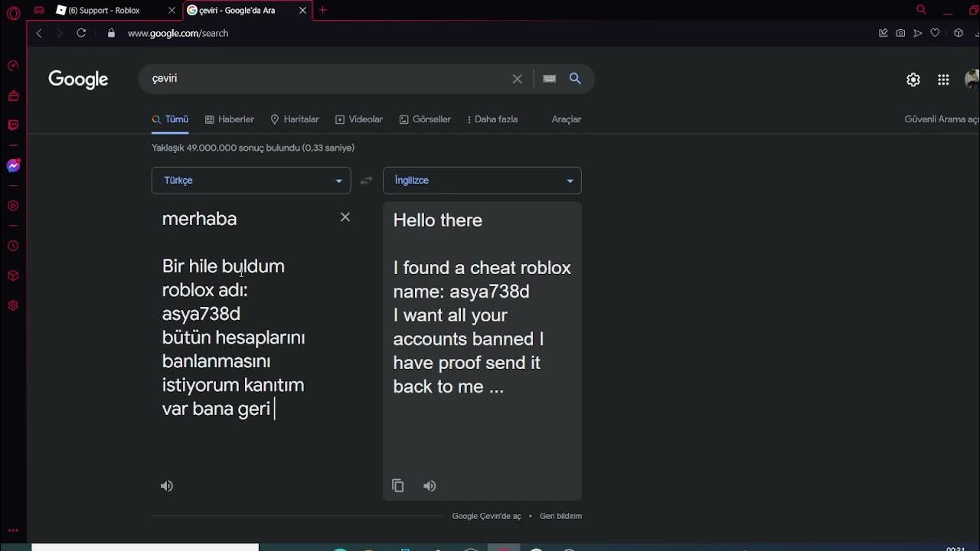Close the çeviri Google tab
This screenshot has height=551, width=980.
[302, 10]
